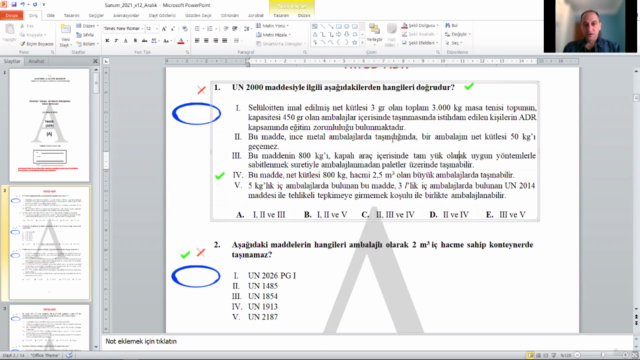Viewport: 640px width, 360px height.
Task: Open the Animasyonlar ribbon tab
Action: pyautogui.click(x=126, y=16)
